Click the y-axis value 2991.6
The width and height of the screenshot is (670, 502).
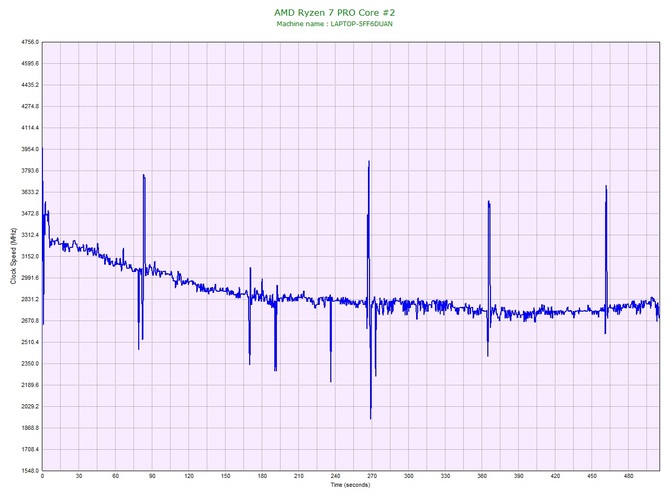pyautogui.click(x=30, y=278)
